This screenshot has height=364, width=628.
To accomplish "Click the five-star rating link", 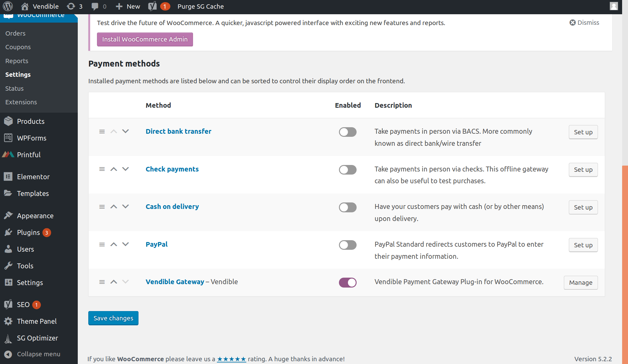I will point(231,359).
